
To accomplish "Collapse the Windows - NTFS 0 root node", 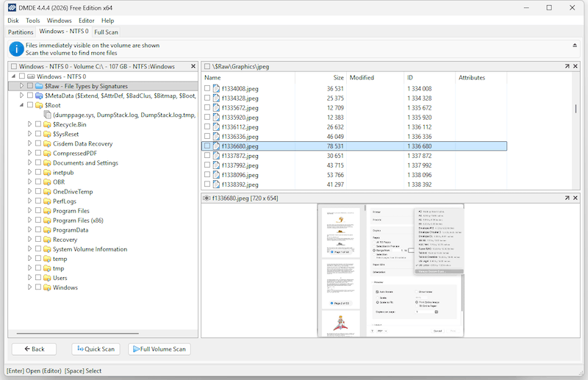I will (14, 76).
